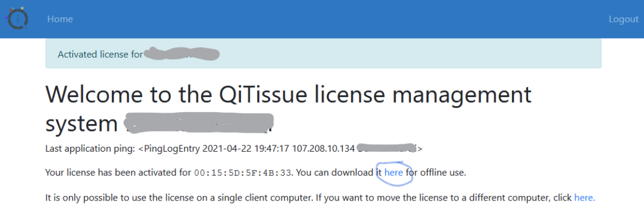
Task: Click 'Your license has been activated' sentence
Action: coord(118,173)
